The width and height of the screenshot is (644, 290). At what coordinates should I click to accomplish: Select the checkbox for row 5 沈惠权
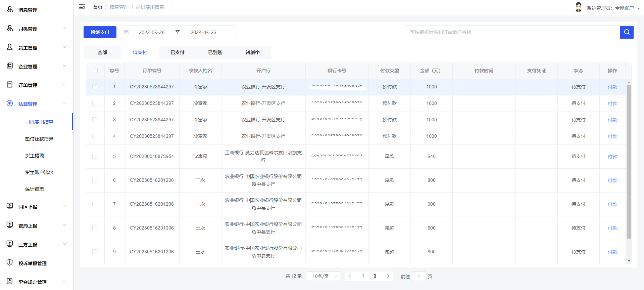click(x=95, y=156)
